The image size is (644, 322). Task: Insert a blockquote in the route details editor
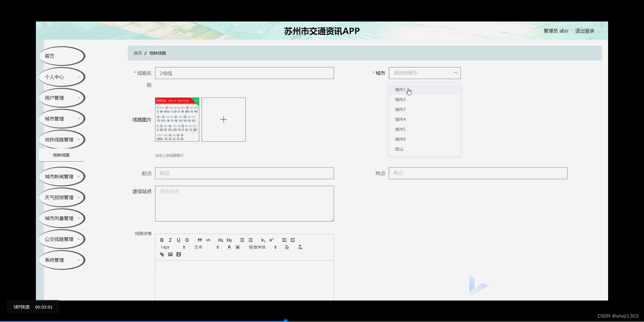click(x=200, y=240)
